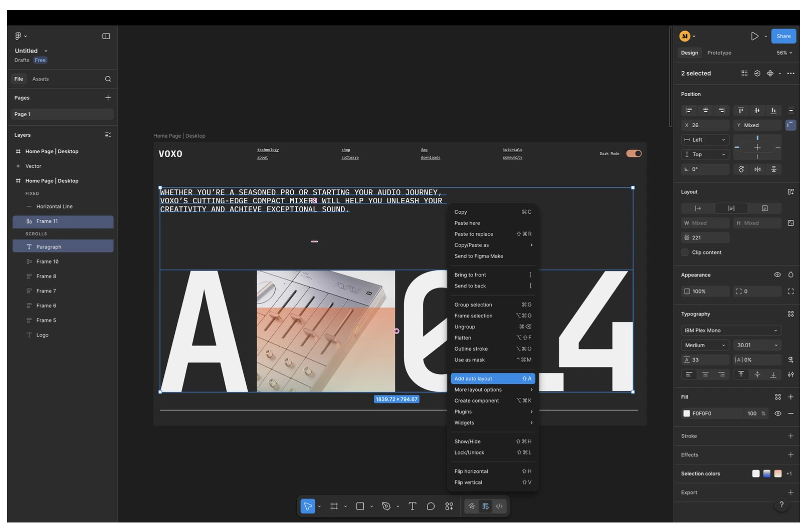
Task: Toggle the Dark Mode switch on canvas
Action: [x=634, y=153]
